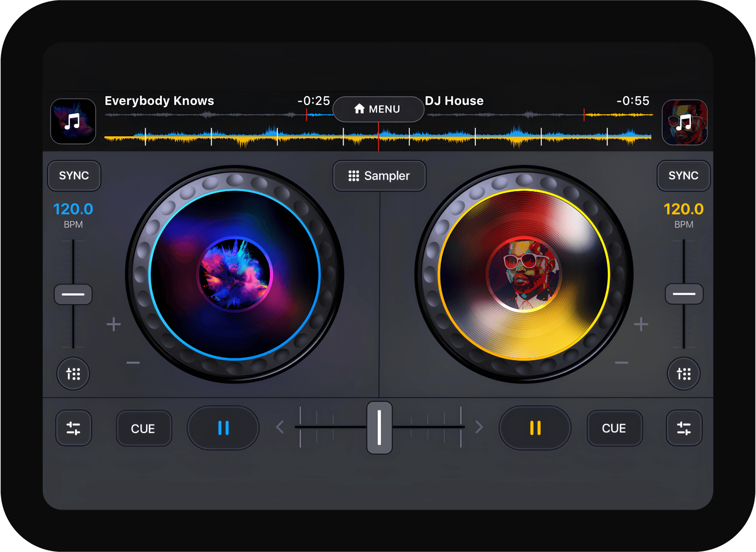Open the MENU home button
This screenshot has width=756, height=552.
(378, 109)
